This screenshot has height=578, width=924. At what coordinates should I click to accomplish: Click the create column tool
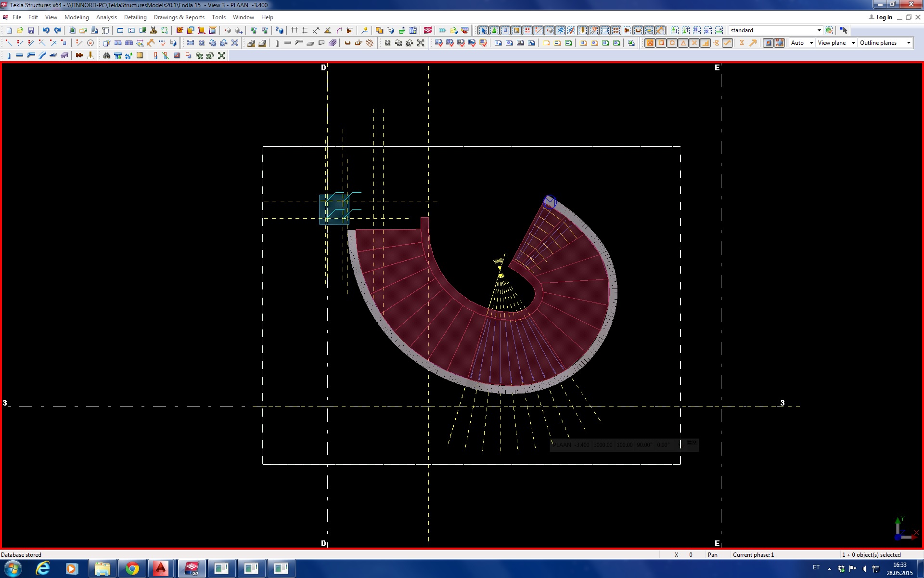point(9,56)
